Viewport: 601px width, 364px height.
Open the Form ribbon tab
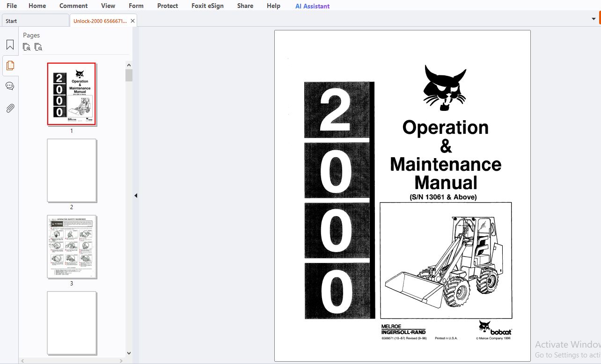tap(136, 6)
